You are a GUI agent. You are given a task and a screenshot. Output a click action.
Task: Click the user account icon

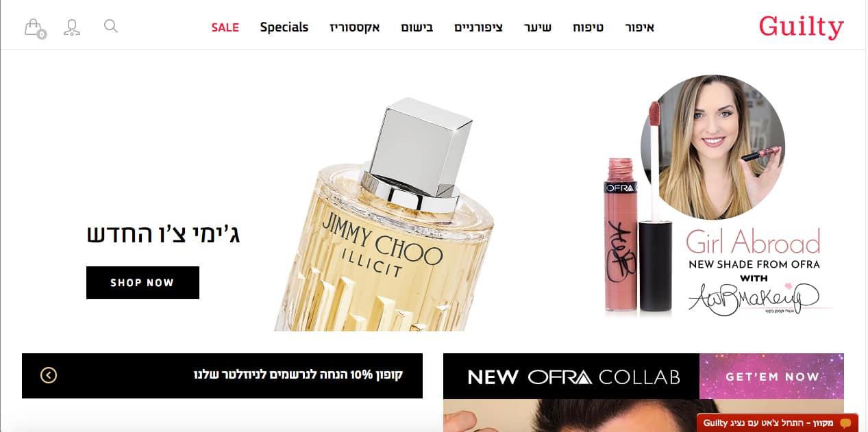tap(71, 28)
